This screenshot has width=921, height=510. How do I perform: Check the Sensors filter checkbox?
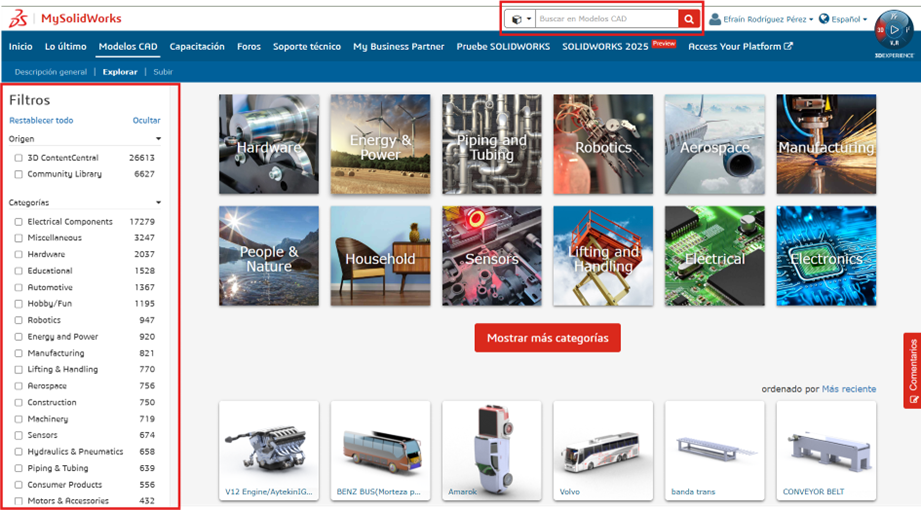coord(19,435)
